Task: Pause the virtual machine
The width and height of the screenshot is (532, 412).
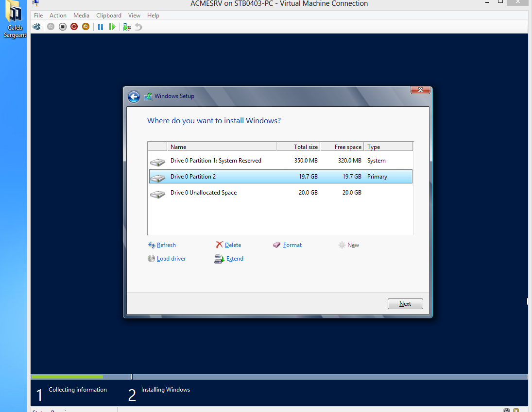Action: 101,27
